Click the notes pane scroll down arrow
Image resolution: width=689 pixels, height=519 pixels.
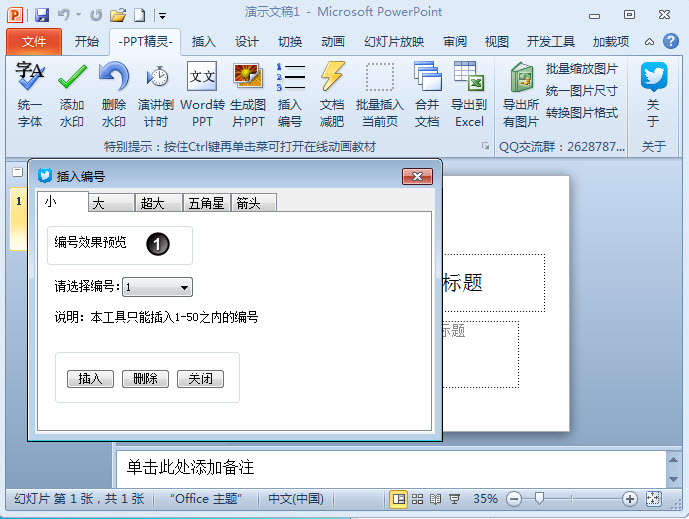click(x=673, y=479)
